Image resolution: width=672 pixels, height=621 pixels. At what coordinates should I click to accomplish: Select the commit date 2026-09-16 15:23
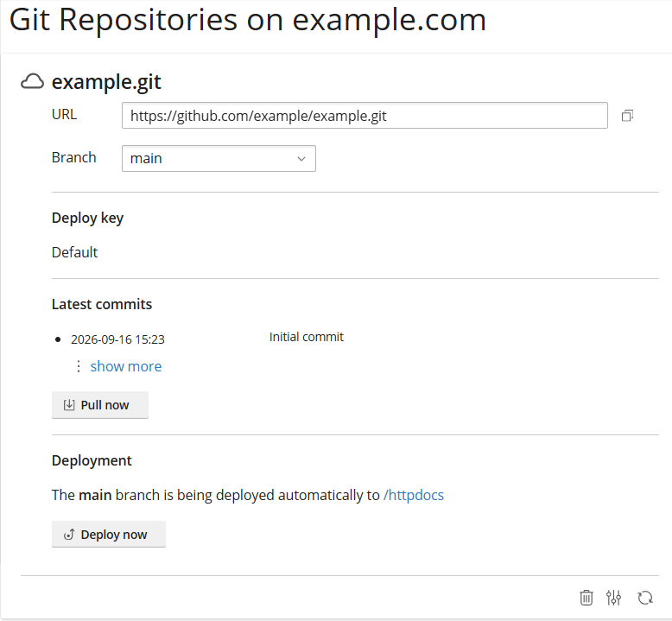[117, 339]
